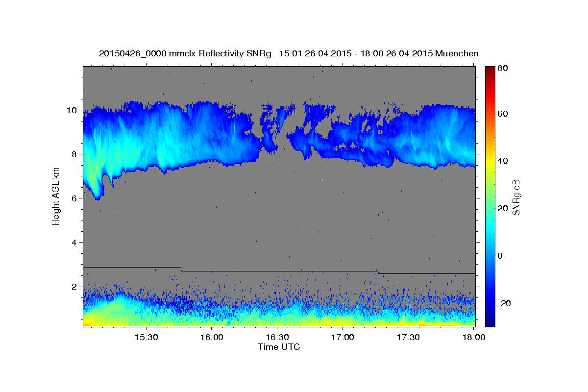The image size is (588, 392).
Task: Click the 'Muenchen' location in the title
Action: tap(457, 53)
